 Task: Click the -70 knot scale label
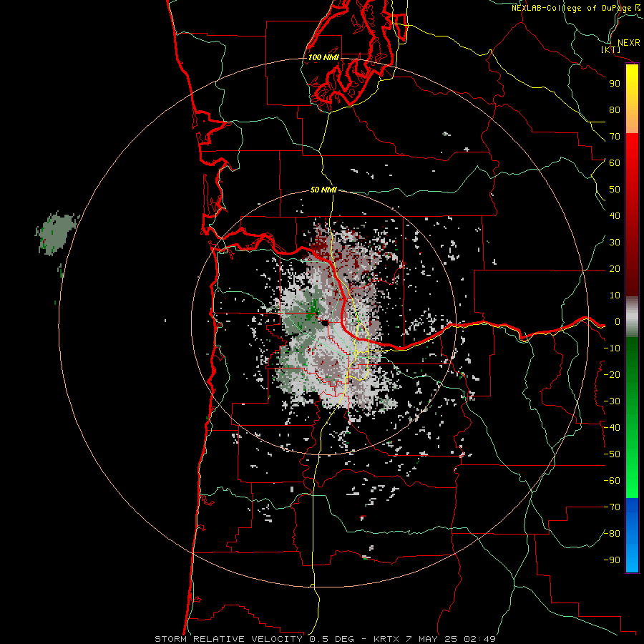[x=612, y=507]
